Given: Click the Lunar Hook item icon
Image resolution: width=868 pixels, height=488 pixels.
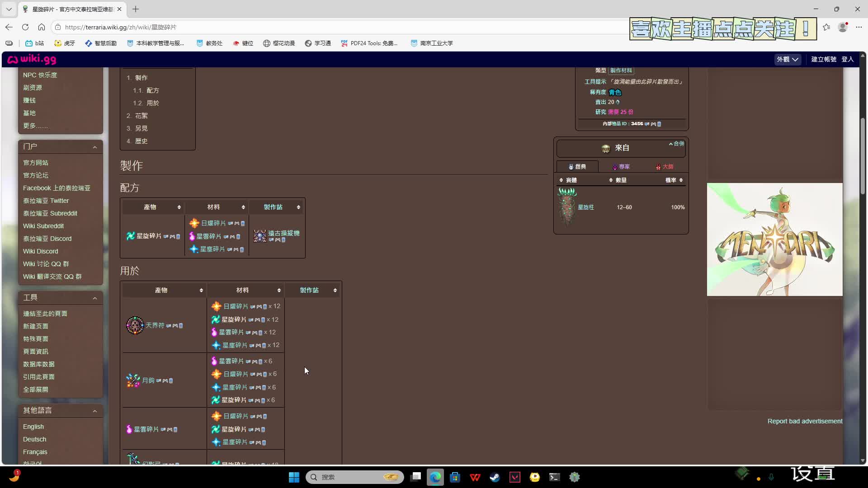Looking at the screenshot, I should tap(133, 380).
